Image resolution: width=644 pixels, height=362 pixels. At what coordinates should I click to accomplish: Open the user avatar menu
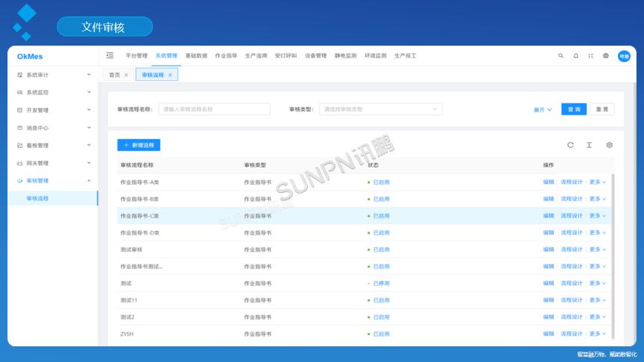[x=624, y=56]
